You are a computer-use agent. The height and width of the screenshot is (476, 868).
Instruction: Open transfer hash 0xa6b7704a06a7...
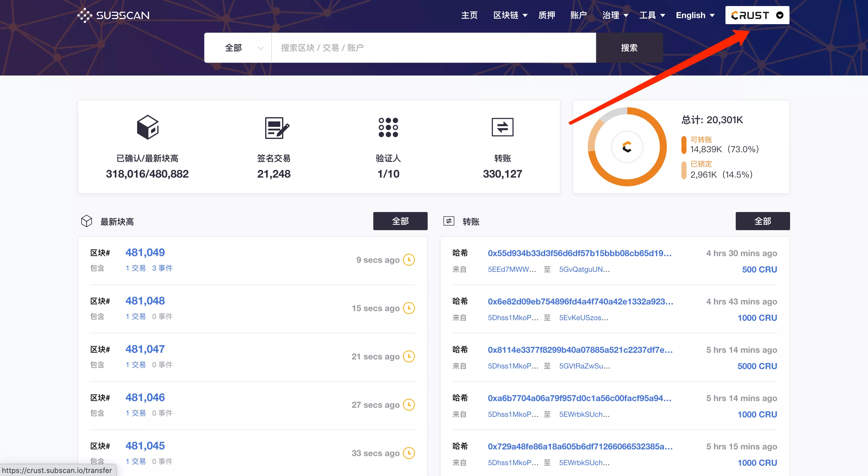[x=580, y=398]
